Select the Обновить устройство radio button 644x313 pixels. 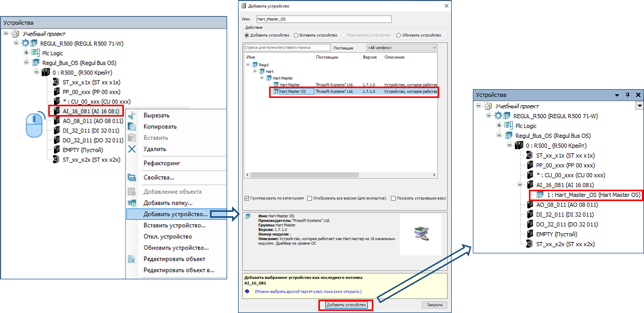pyautogui.click(x=398, y=35)
